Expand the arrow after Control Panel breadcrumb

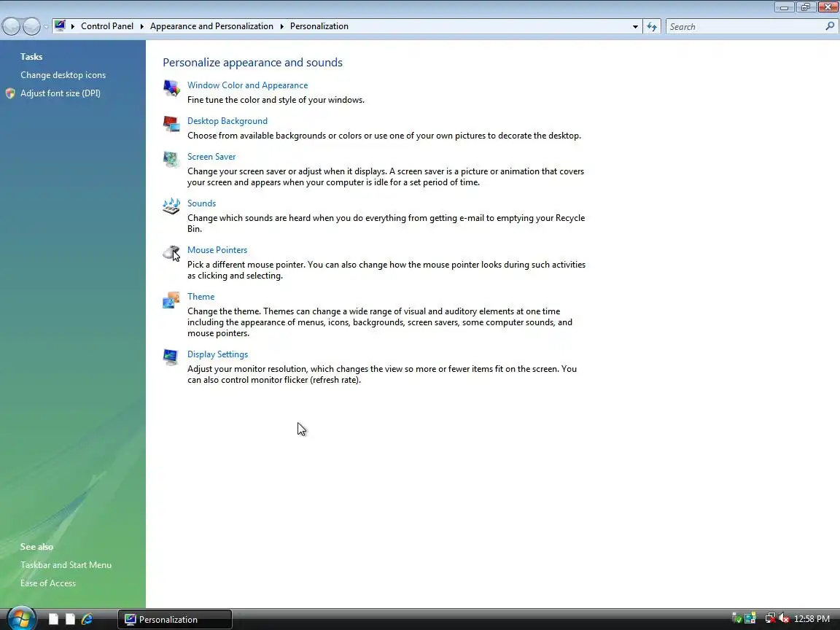[x=142, y=26]
